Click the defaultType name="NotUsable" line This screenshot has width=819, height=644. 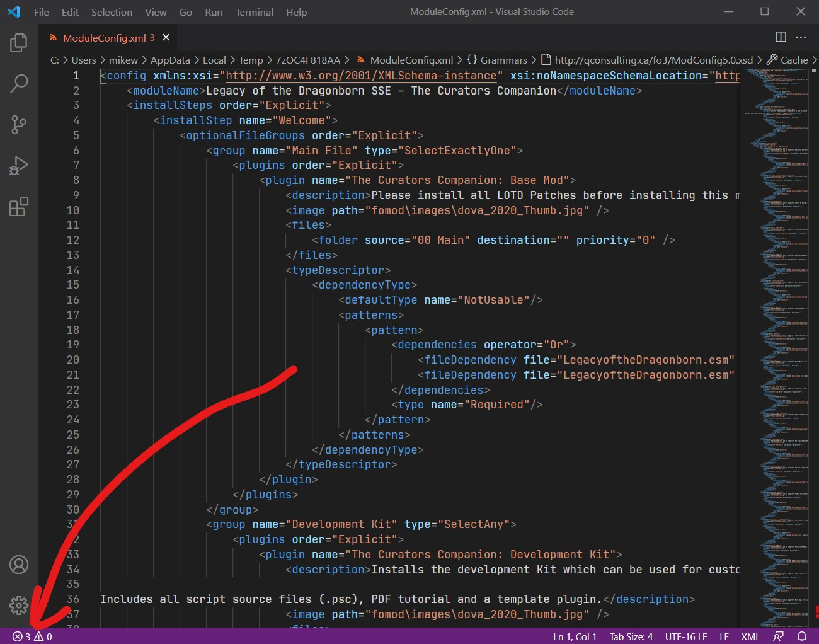440,300
